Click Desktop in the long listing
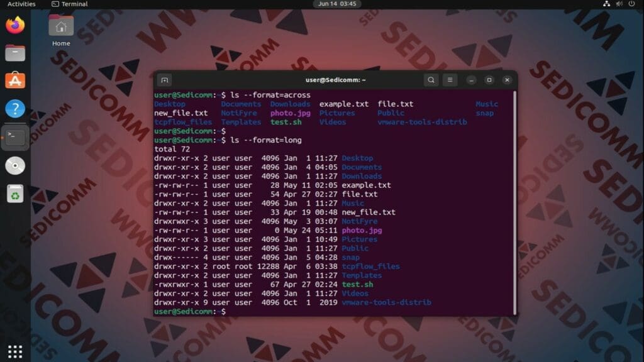Viewport: 644px width, 362px height. coord(357,158)
